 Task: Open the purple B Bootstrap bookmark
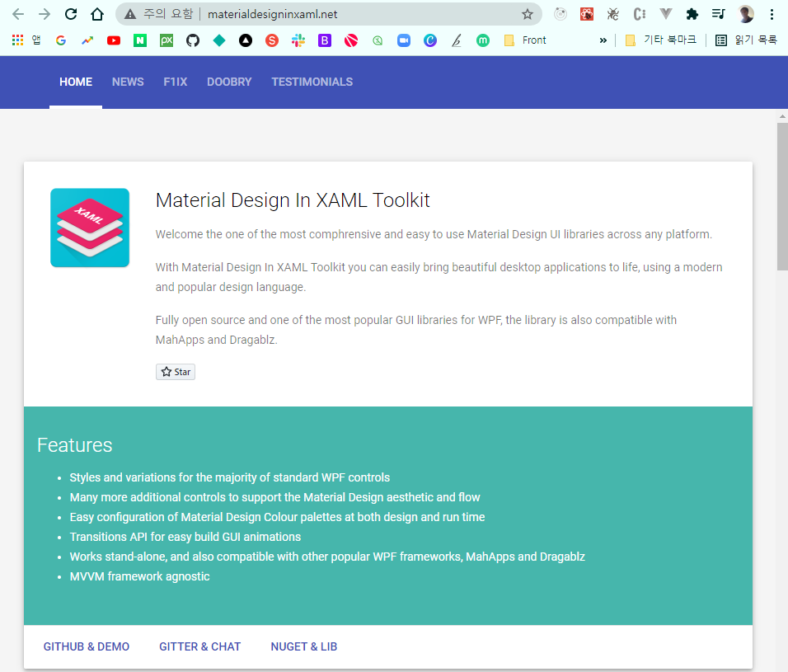[x=325, y=40]
